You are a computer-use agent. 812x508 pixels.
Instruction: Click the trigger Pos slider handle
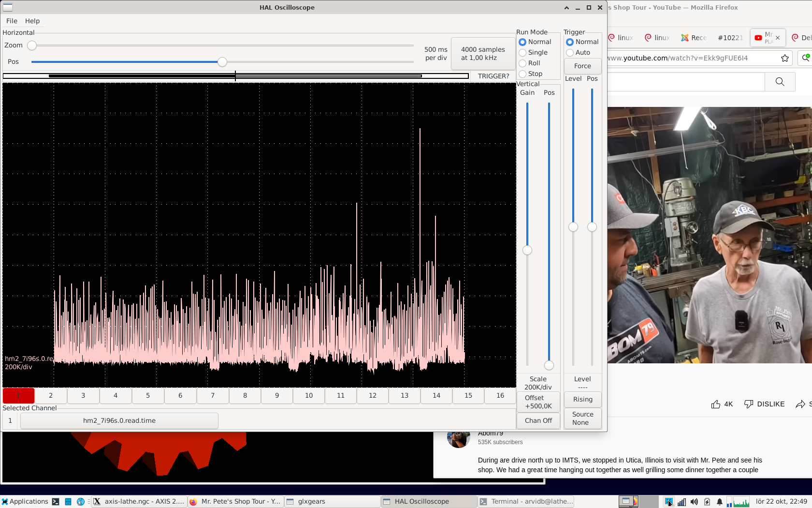coord(592,227)
